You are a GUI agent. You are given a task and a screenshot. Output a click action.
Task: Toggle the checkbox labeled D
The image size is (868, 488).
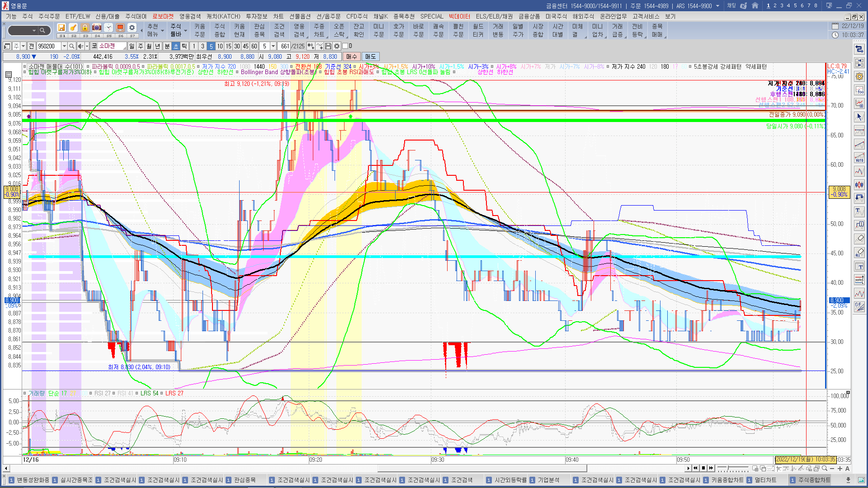coord(345,46)
